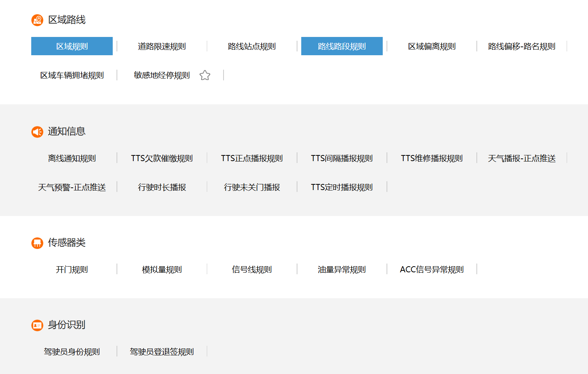588x374 pixels.
Task: Click the 身份识别 ID card icon
Action: (37, 325)
